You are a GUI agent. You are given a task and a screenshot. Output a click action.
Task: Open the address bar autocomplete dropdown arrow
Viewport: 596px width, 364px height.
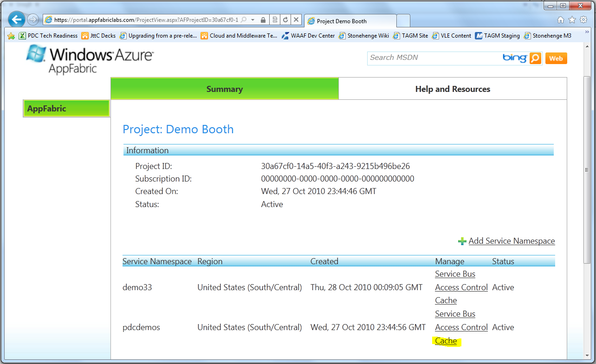[x=253, y=20]
